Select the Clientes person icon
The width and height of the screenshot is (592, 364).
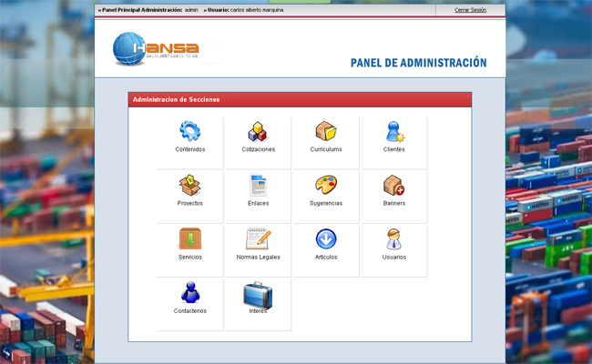394,131
